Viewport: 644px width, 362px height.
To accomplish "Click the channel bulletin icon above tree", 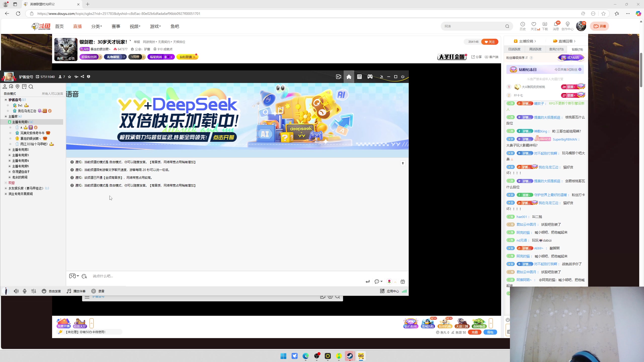I will point(24,86).
